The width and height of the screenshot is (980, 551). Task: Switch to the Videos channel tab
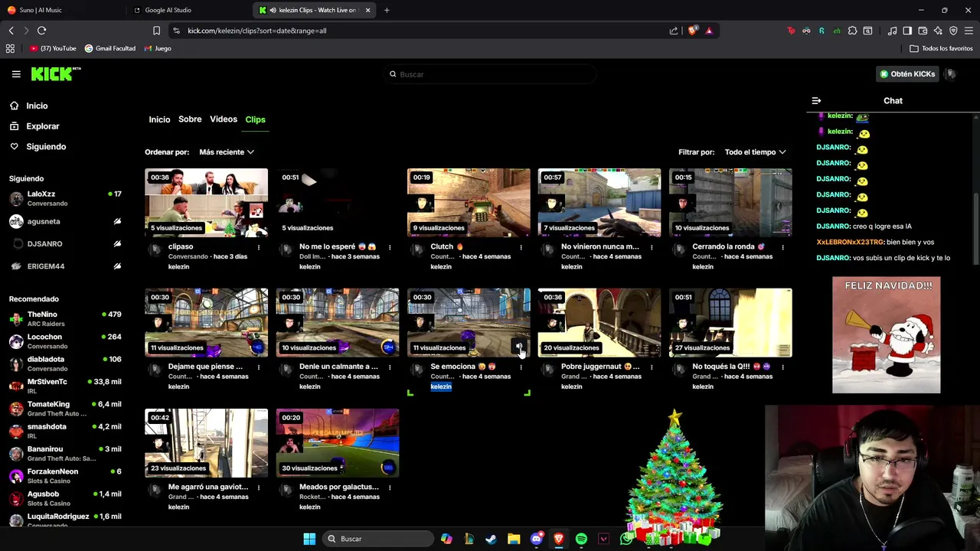(x=224, y=119)
